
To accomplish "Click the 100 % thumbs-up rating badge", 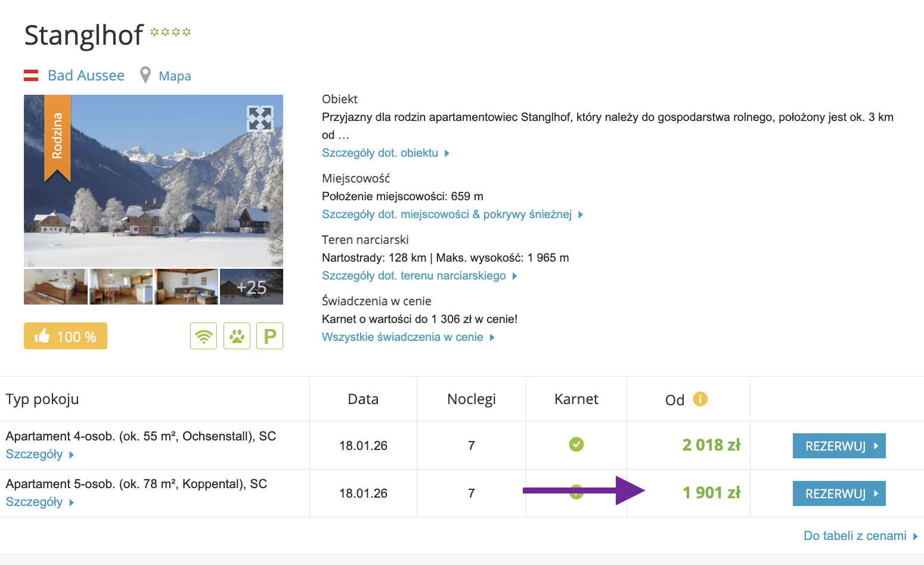I will click(x=66, y=336).
